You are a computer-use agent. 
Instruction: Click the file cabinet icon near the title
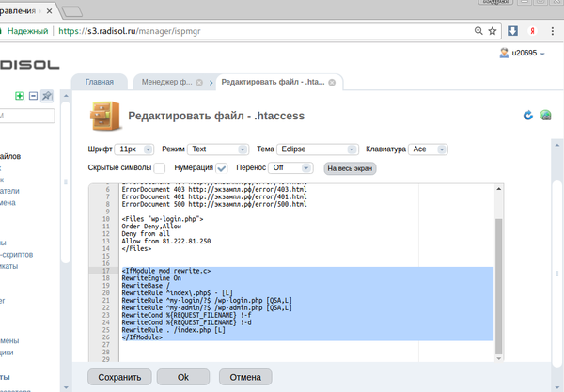[104, 116]
